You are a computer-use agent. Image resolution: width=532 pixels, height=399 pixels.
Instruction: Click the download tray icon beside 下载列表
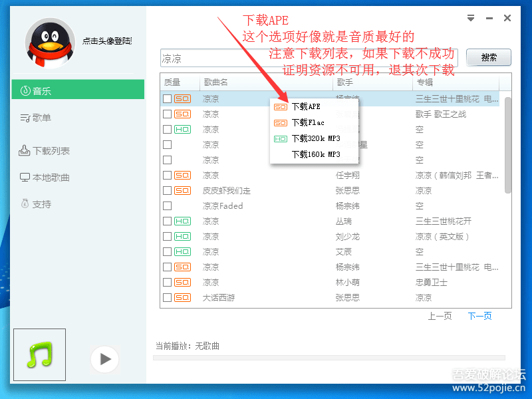pos(24,150)
